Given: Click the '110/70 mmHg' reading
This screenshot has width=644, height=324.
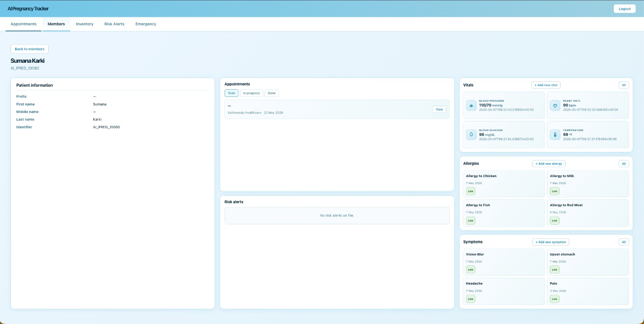Looking at the screenshot, I should 491,105.
